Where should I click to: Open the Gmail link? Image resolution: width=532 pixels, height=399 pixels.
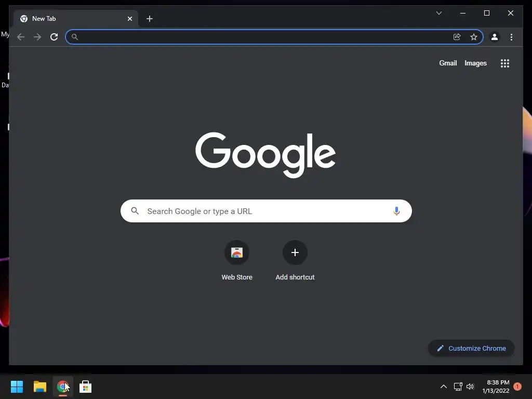tap(448, 63)
